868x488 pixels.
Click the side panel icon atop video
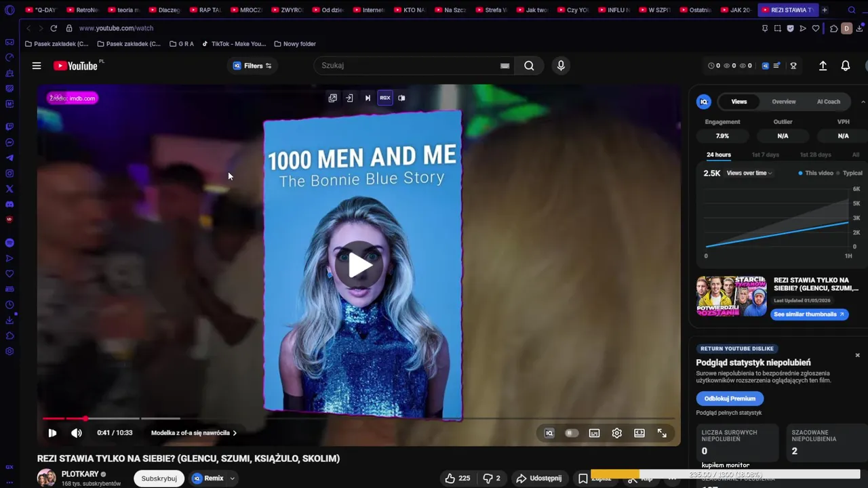401,98
